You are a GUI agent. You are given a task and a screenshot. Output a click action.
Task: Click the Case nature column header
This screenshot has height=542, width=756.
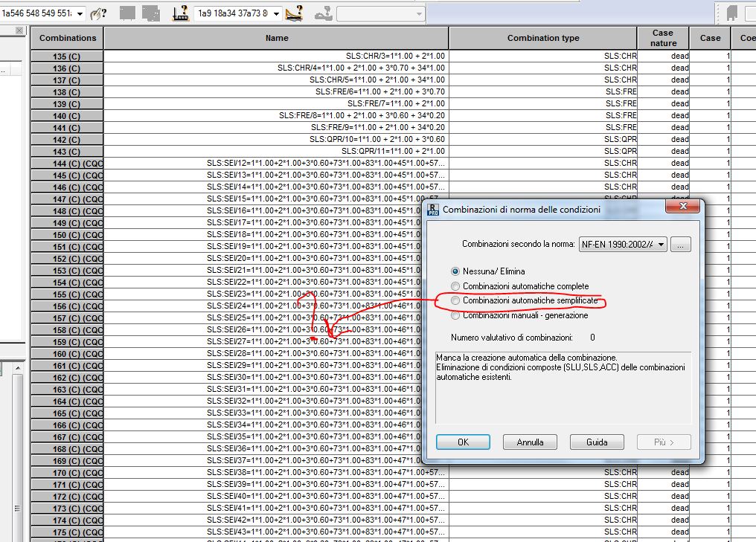pos(664,38)
